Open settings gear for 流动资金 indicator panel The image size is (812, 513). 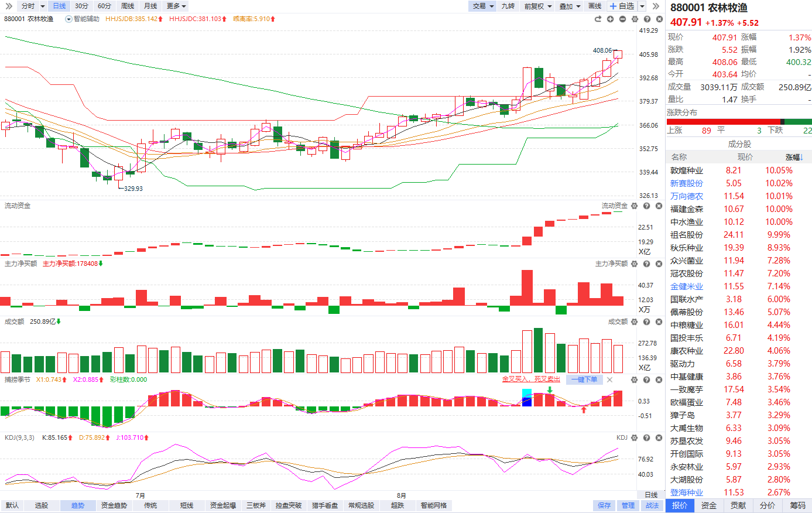click(x=634, y=206)
